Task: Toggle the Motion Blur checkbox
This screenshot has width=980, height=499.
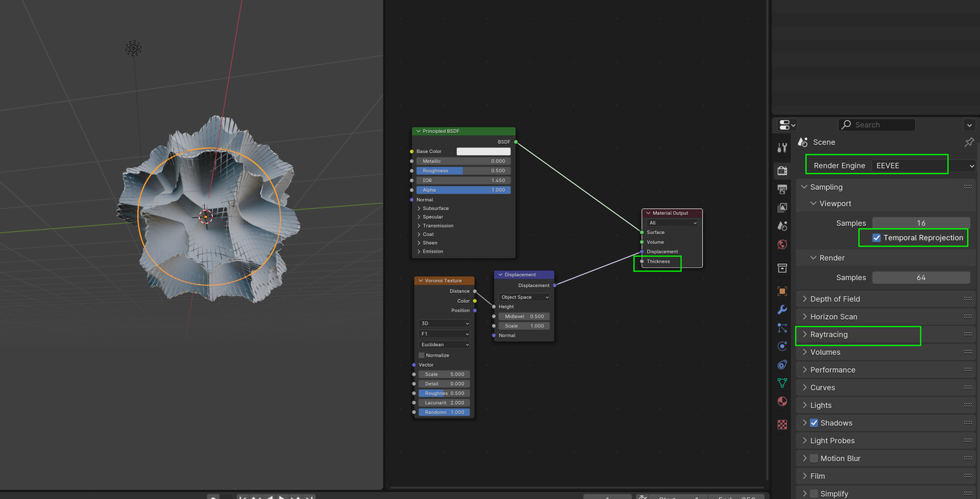Action: click(x=814, y=458)
